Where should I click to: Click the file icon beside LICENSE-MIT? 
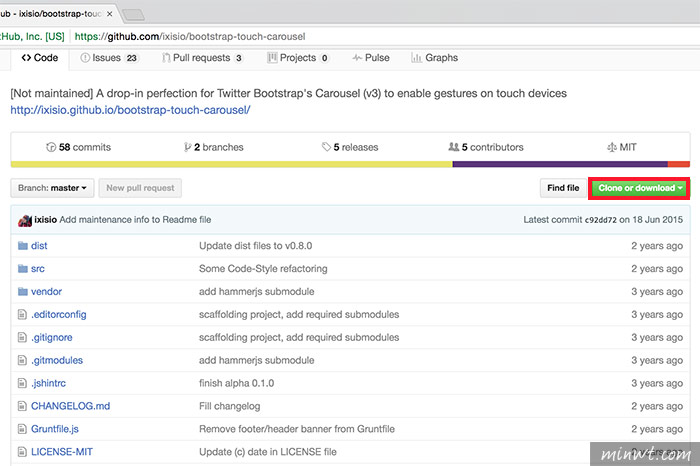coord(22,452)
